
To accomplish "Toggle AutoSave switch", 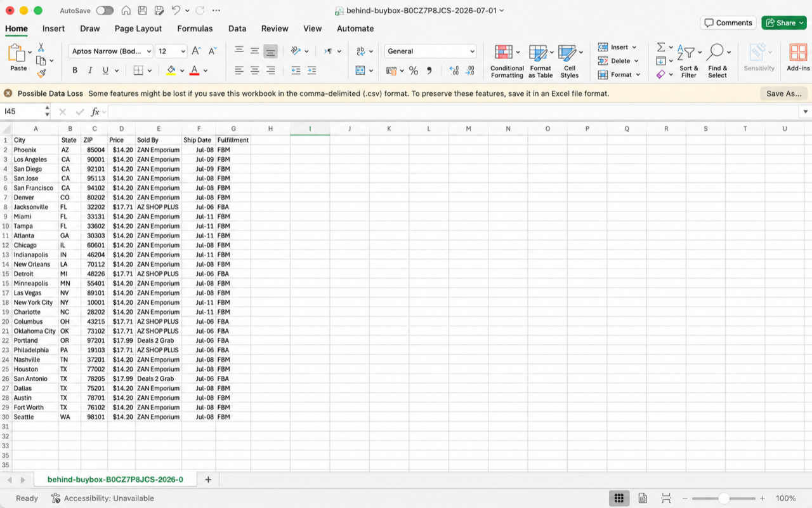I will [105, 11].
